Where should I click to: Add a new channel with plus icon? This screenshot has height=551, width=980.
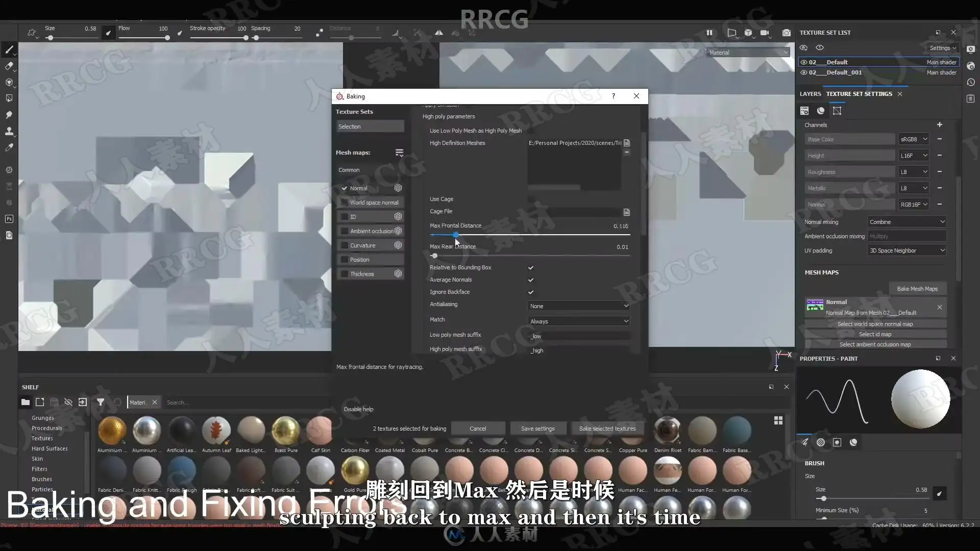940,124
